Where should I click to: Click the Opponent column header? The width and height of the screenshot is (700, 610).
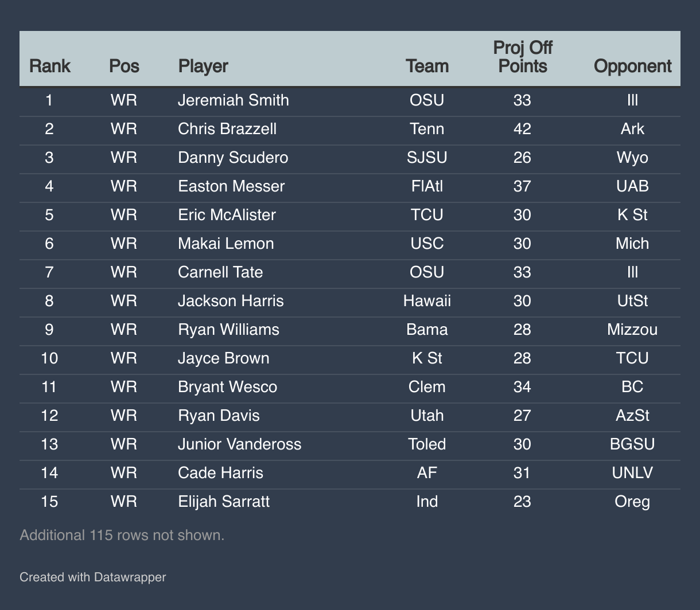(x=632, y=66)
